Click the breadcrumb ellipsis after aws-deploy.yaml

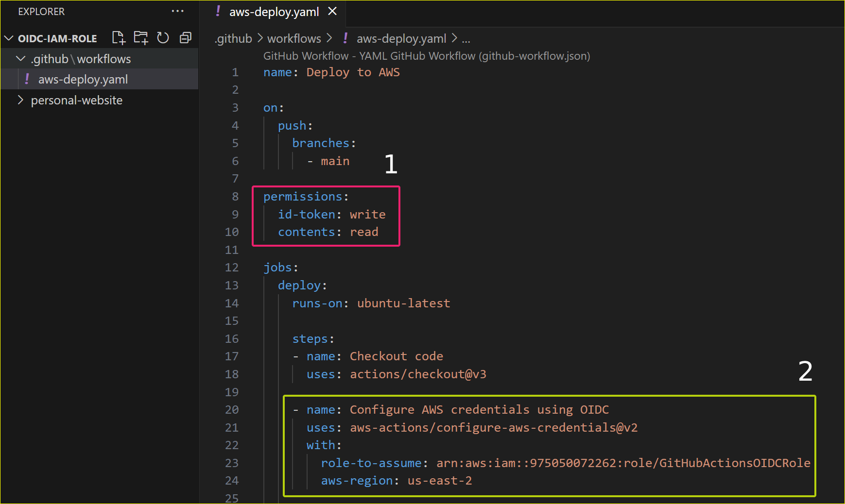pyautogui.click(x=466, y=38)
